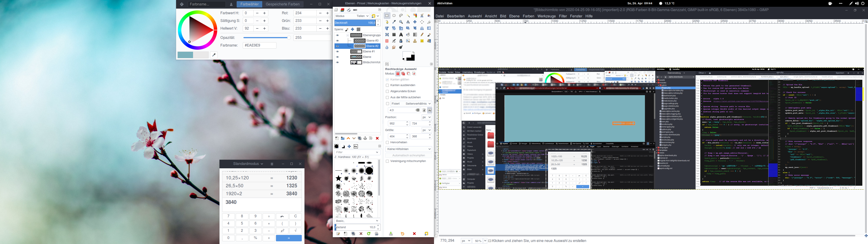Click the Aktivitäten button
The image size is (868, 244).
point(444,3)
